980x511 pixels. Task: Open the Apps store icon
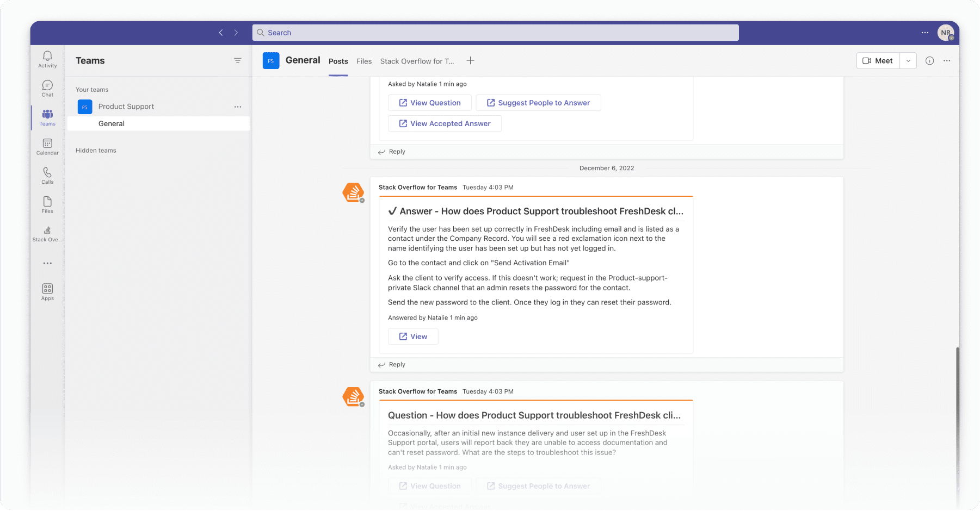[47, 292]
